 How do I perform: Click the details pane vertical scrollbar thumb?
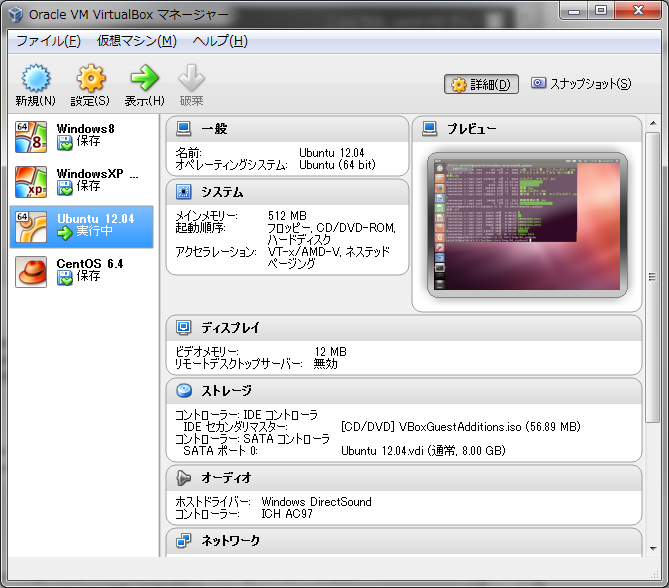point(652,277)
